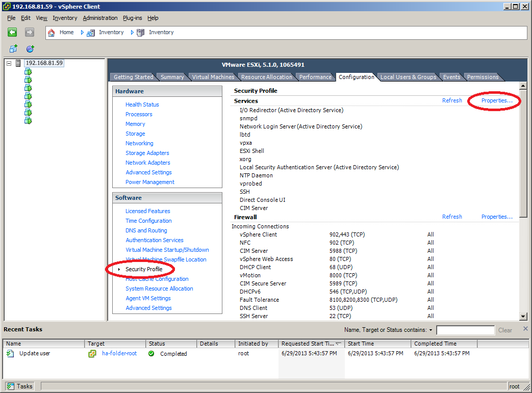
Task: Click the first Inventory breadcrumb icon
Action: (x=91, y=33)
